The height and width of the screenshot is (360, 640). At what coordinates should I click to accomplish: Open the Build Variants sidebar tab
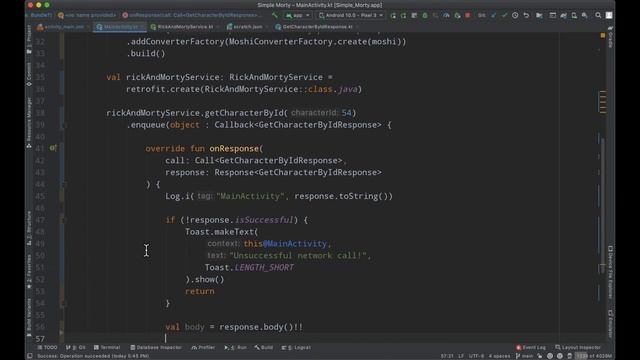click(x=29, y=318)
